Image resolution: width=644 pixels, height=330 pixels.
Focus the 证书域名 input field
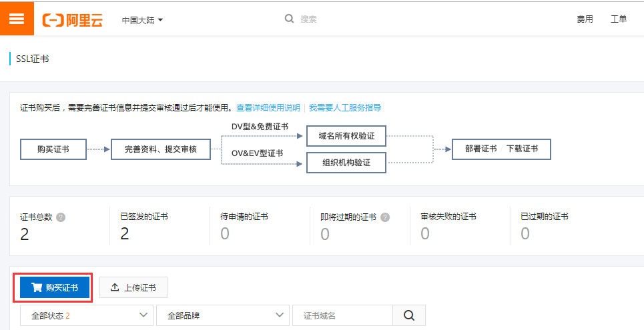click(x=342, y=315)
